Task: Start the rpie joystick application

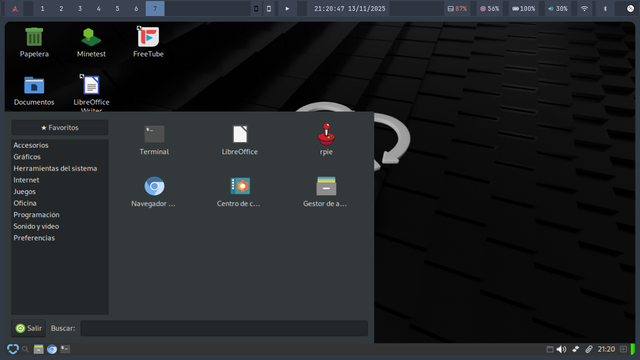Action: click(326, 139)
